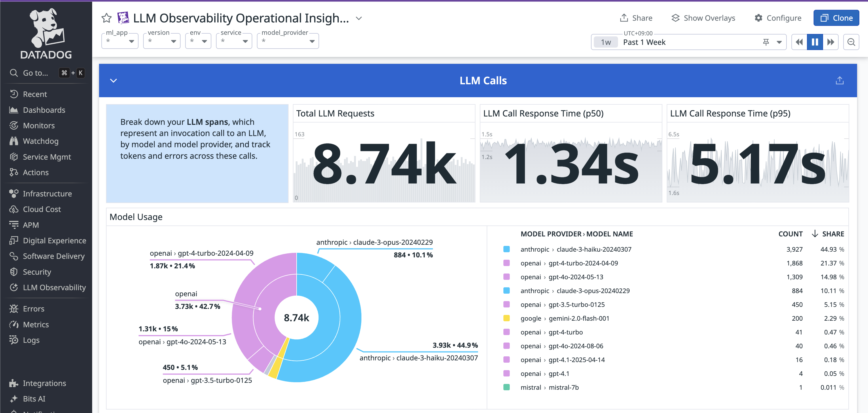Image resolution: width=868 pixels, height=413 pixels.
Task: Click gemini-2.0-flash-001 yellow legend swatch
Action: (506, 318)
